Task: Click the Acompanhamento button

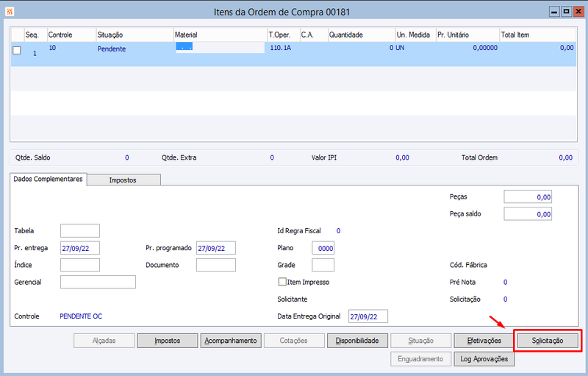Action: [231, 341]
